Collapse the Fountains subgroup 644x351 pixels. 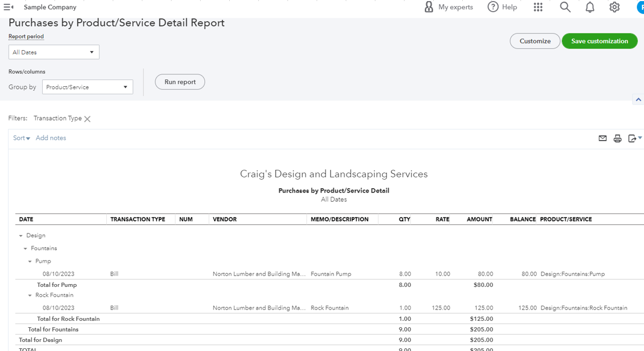tap(25, 249)
